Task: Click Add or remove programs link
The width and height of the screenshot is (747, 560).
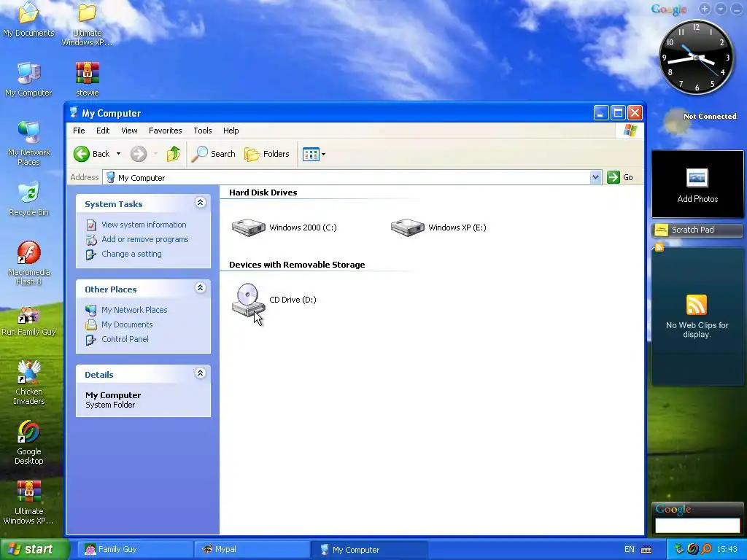Action: point(145,239)
